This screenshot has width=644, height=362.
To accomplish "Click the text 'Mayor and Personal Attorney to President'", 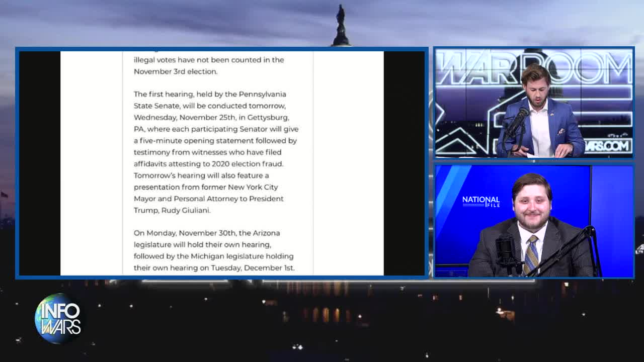I will click(209, 199).
